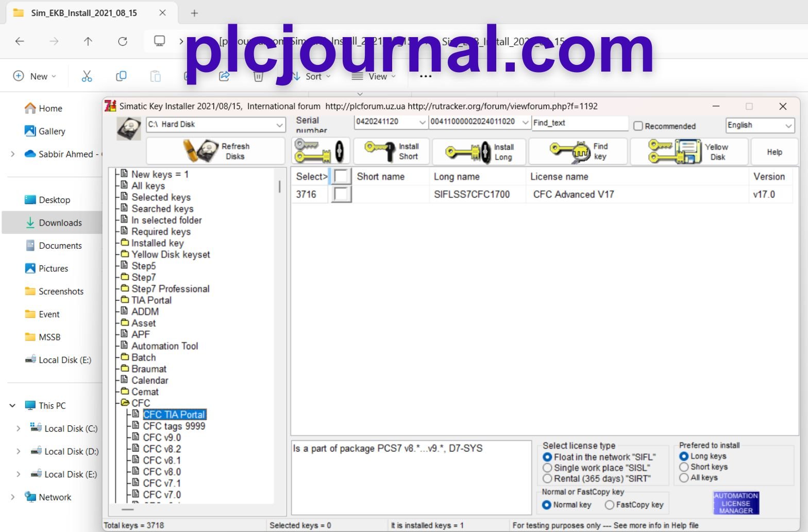Select Float in the network SIFL license

547,457
